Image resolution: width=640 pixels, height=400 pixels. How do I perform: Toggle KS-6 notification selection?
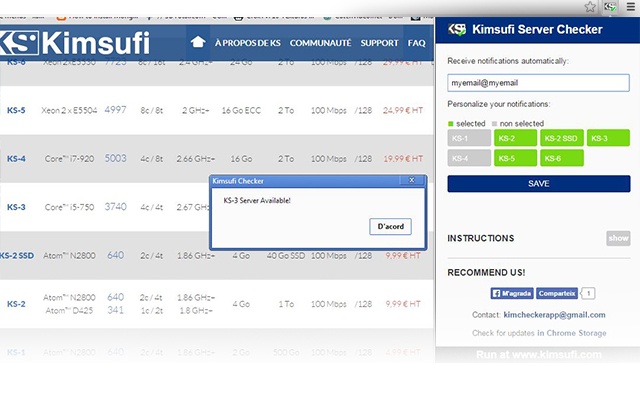point(562,158)
